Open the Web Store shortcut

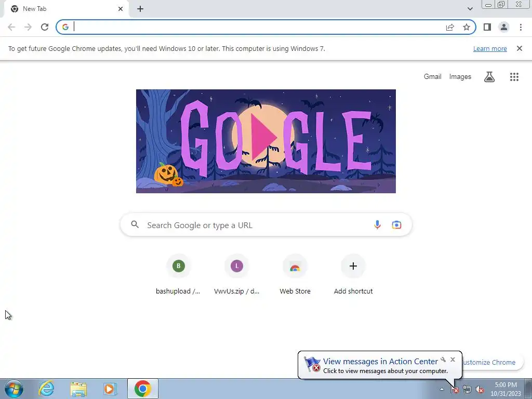pos(295,275)
